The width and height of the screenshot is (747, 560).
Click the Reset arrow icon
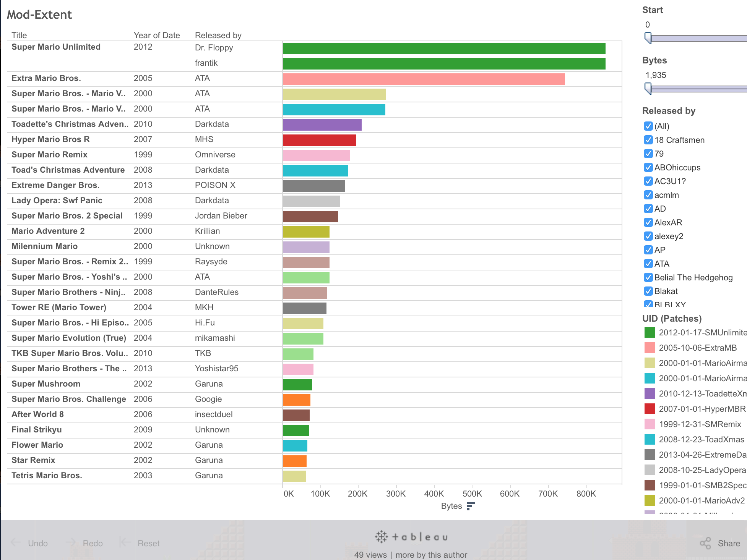[125, 543]
